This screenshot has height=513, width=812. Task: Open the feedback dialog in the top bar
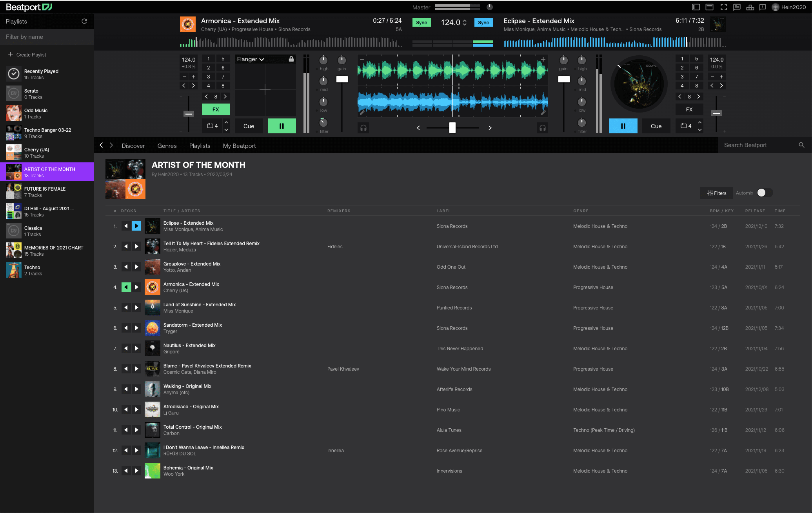pyautogui.click(x=763, y=7)
